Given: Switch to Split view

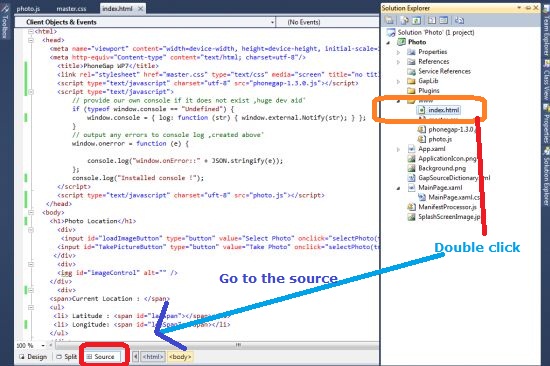Looking at the screenshot, I should point(67,357).
